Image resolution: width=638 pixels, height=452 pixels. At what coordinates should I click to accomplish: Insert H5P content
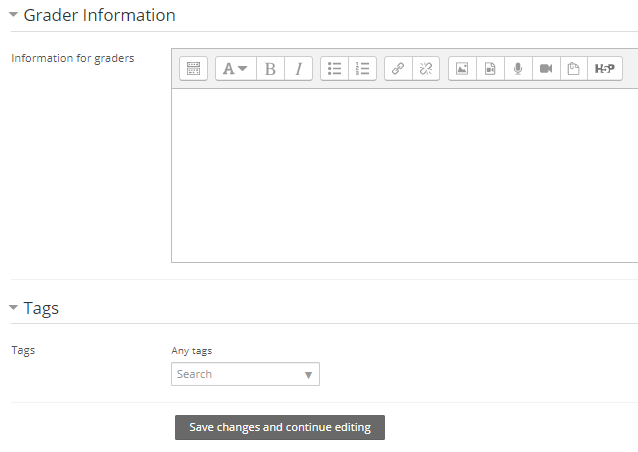point(605,68)
